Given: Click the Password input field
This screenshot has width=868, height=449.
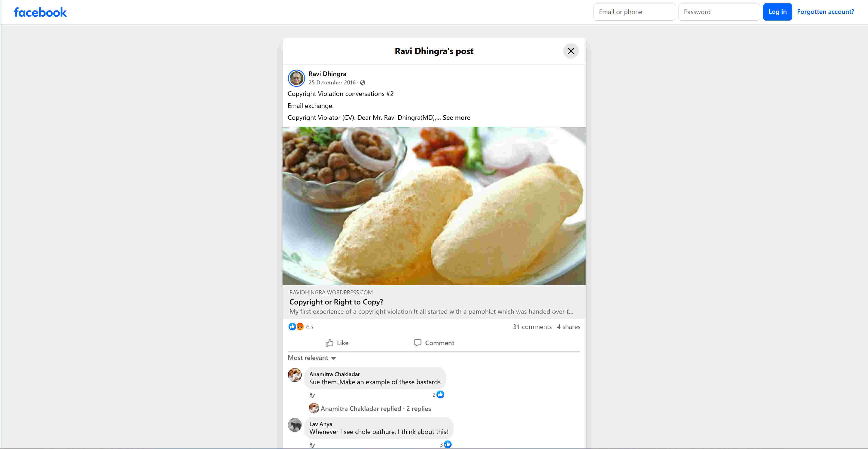Looking at the screenshot, I should [x=718, y=12].
